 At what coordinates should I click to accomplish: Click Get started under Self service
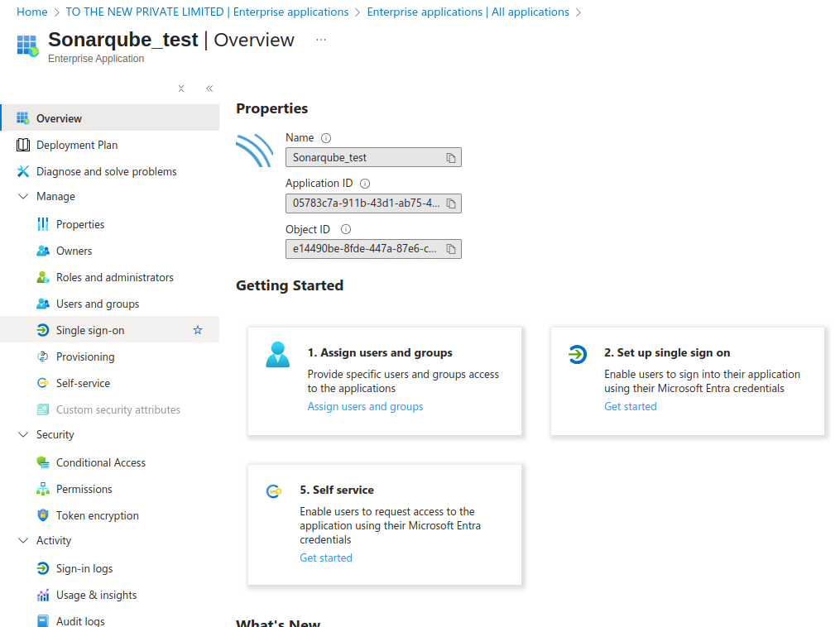(326, 558)
